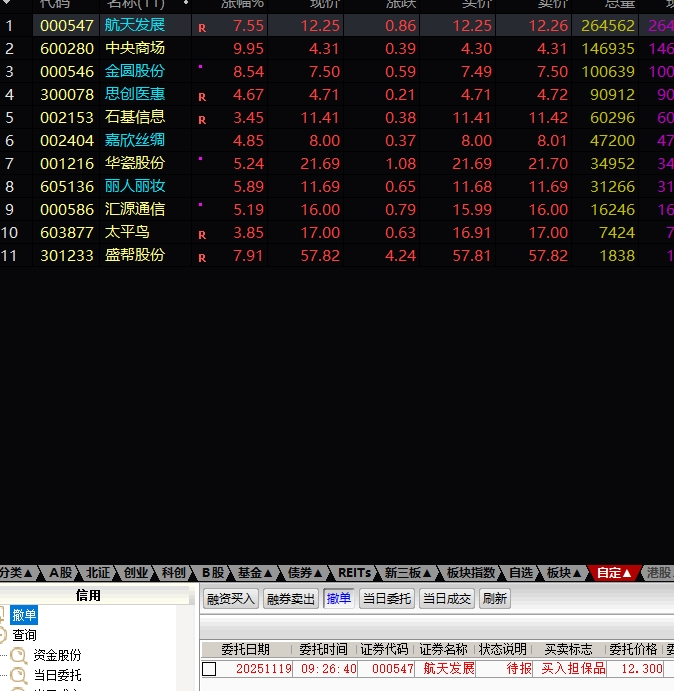Viewport: 674px width, 691px height.
Task: Click the 当日委托 toolbar button
Action: [x=387, y=598]
